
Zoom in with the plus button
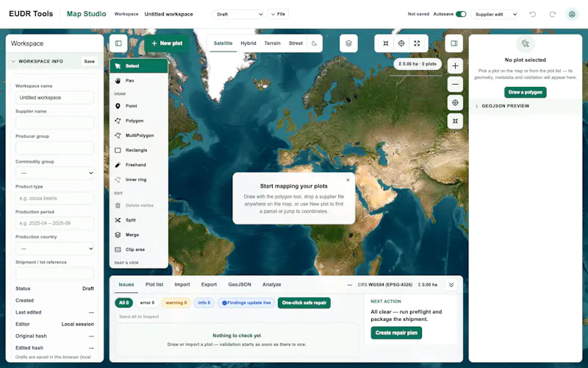pos(455,66)
